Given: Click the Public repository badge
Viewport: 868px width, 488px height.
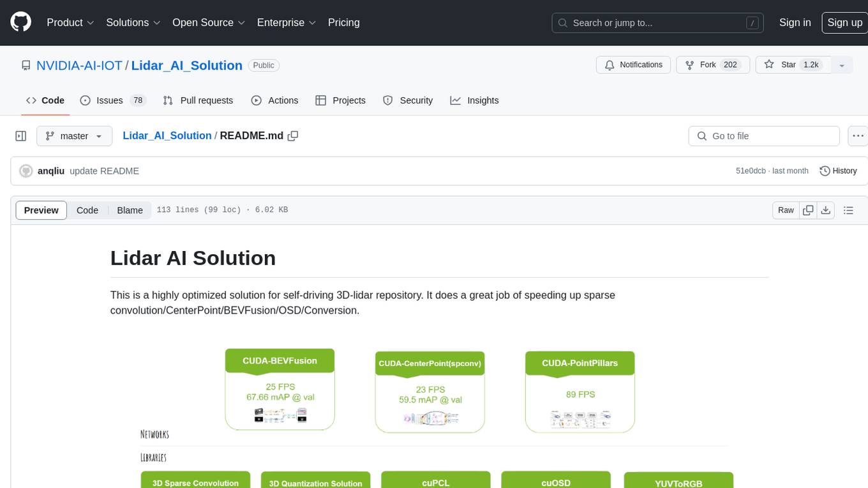Looking at the screenshot, I should click(x=264, y=65).
